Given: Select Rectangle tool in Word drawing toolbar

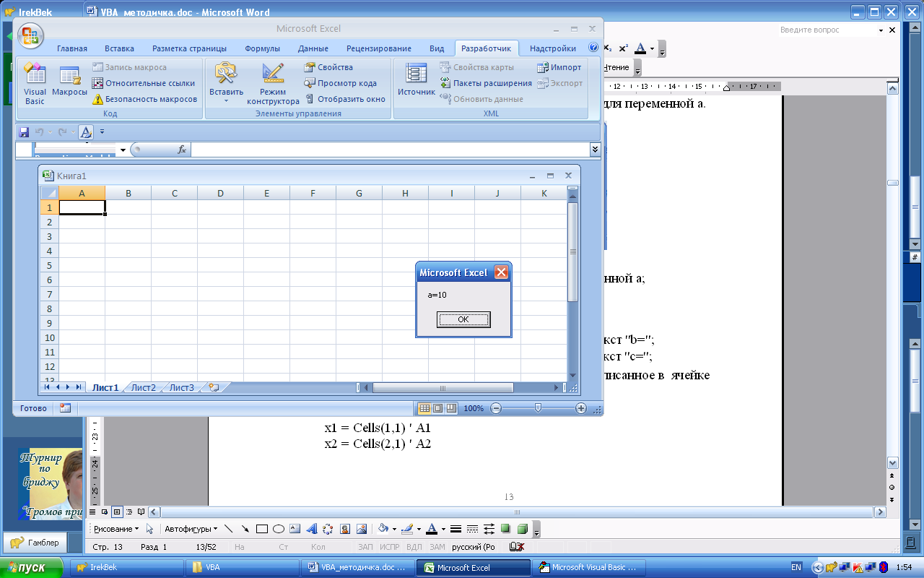Looking at the screenshot, I should [263, 529].
